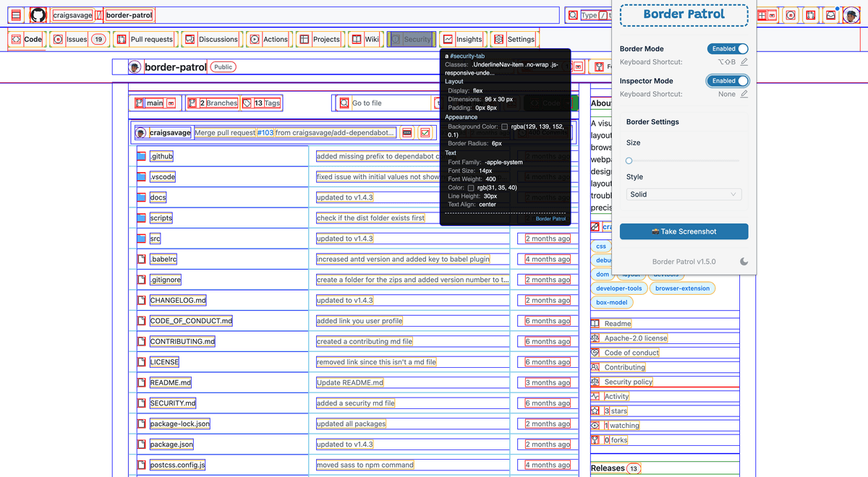Adjust the border Size slider handle
This screenshot has height=477, width=868.
coord(629,160)
